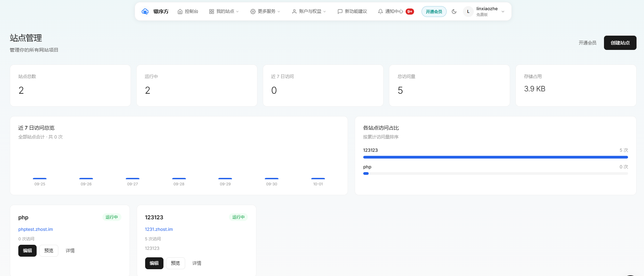
Task: Click 详情 on the php site card
Action: point(70,251)
